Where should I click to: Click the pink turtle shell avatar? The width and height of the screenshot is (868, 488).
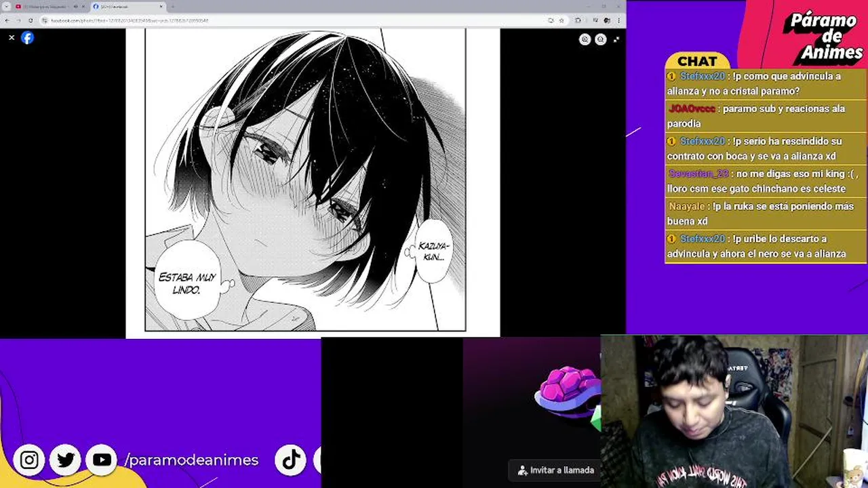coord(568,391)
